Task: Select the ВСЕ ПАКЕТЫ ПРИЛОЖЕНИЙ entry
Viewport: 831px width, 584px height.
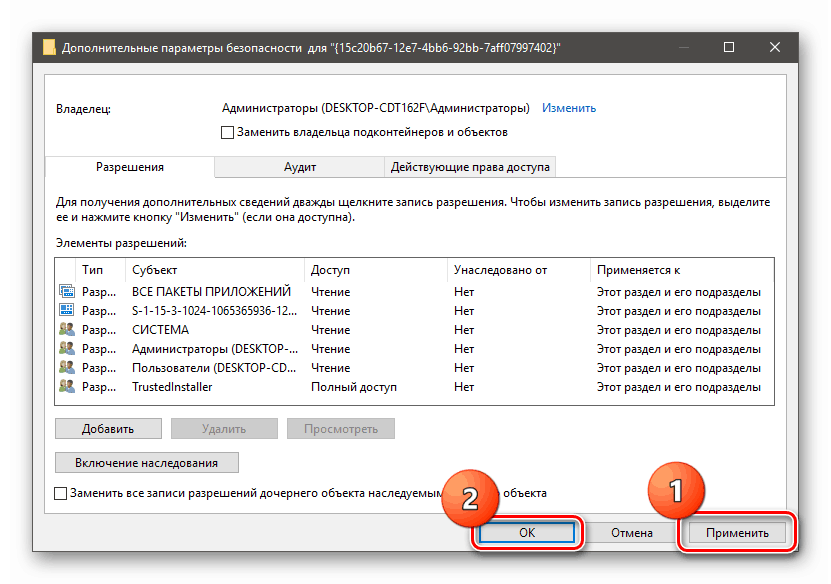Action: [x=414, y=291]
